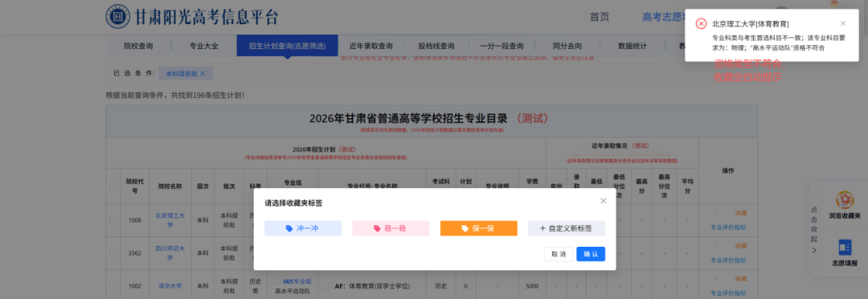Select the 冲一冲 favorites tag
This screenshot has height=299, width=868.
(303, 228)
